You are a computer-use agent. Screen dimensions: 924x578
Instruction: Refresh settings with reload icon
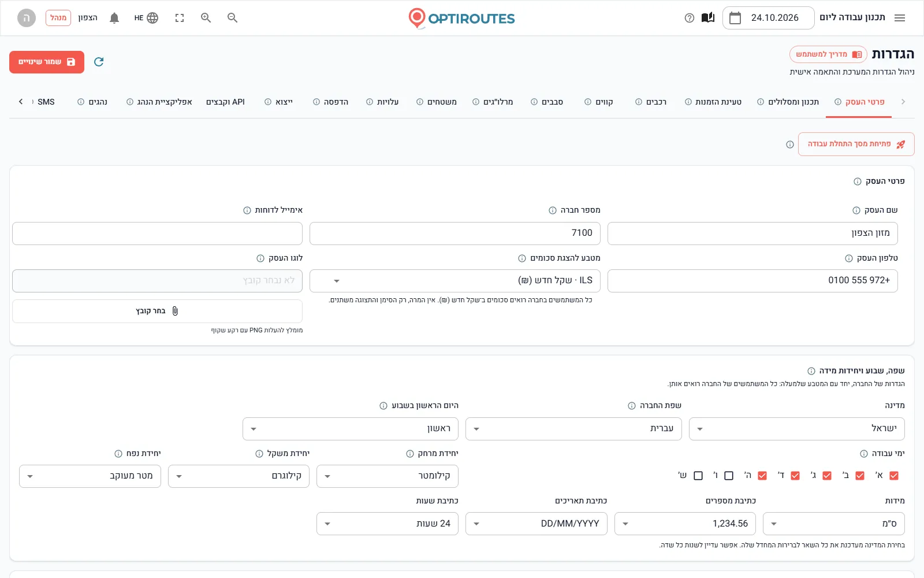pos(99,62)
